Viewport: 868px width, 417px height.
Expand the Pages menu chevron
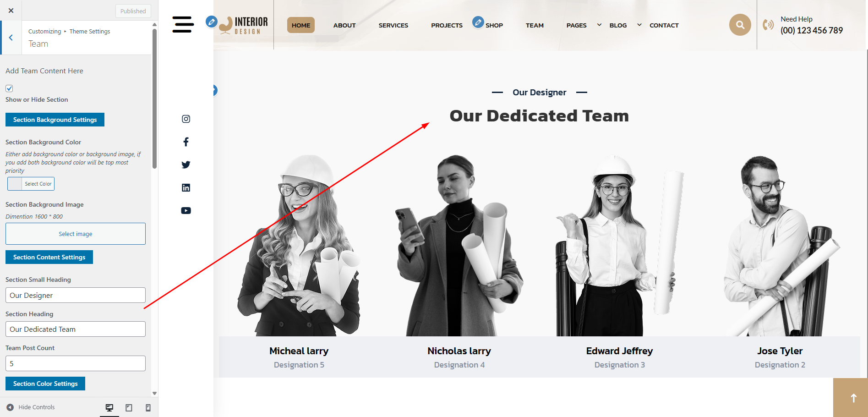point(599,25)
